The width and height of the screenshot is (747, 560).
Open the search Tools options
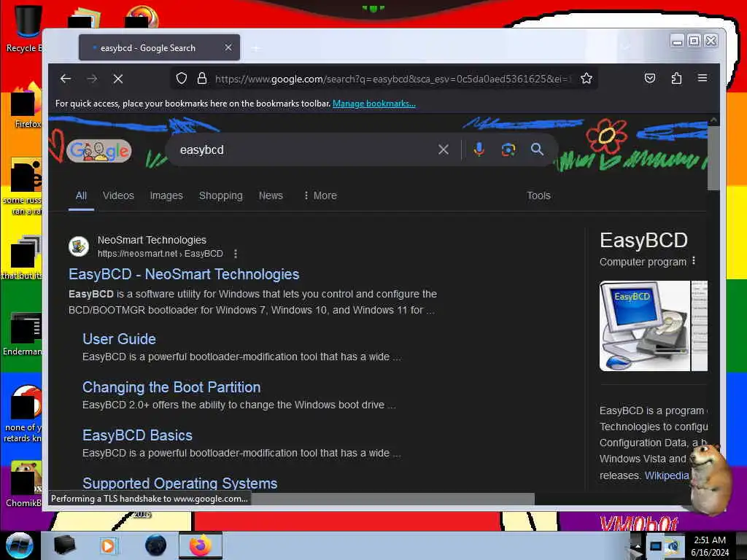(538, 195)
